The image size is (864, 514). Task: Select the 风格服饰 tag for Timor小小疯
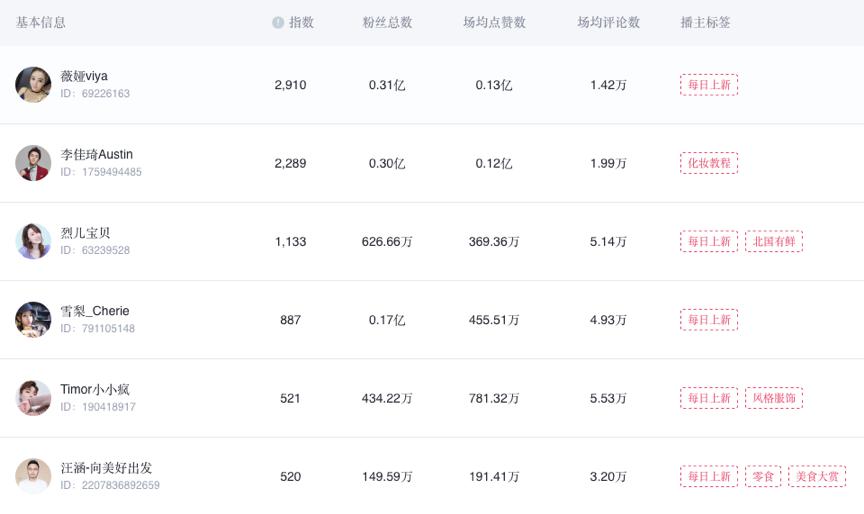[774, 398]
